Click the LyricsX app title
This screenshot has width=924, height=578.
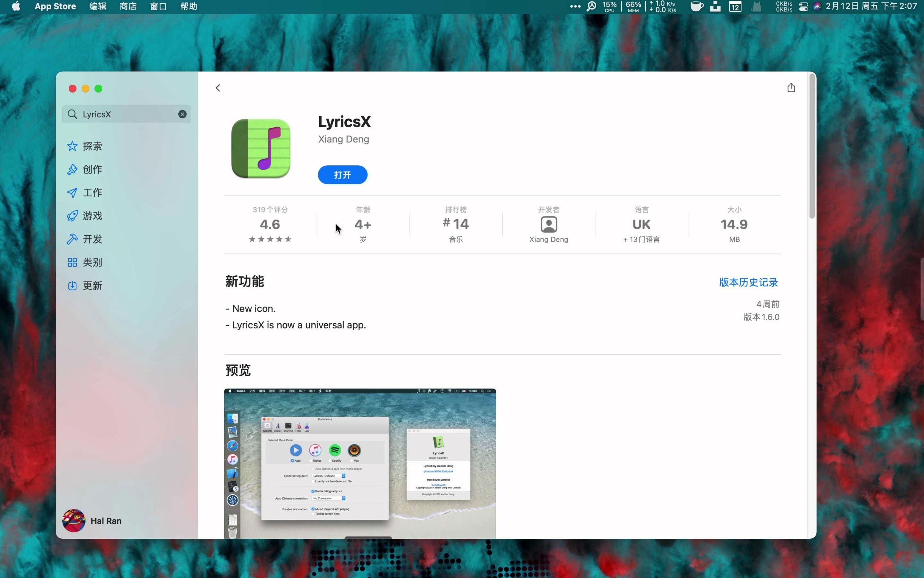pos(344,122)
